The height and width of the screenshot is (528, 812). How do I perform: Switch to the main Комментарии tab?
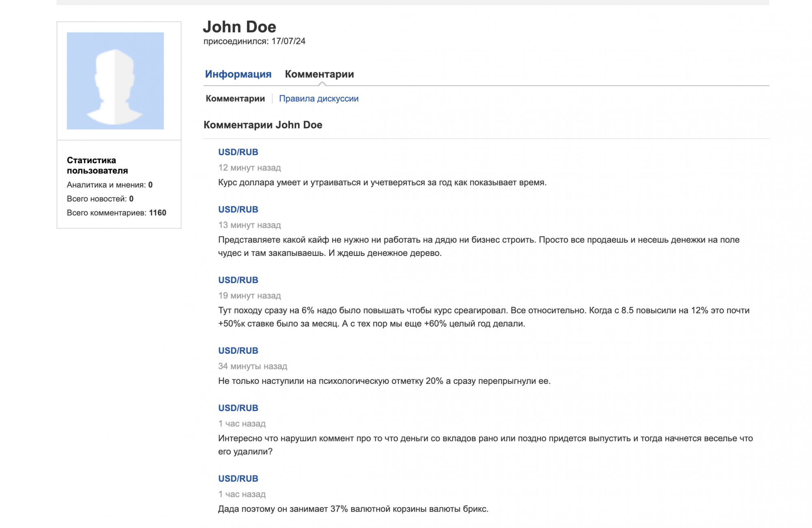point(319,74)
